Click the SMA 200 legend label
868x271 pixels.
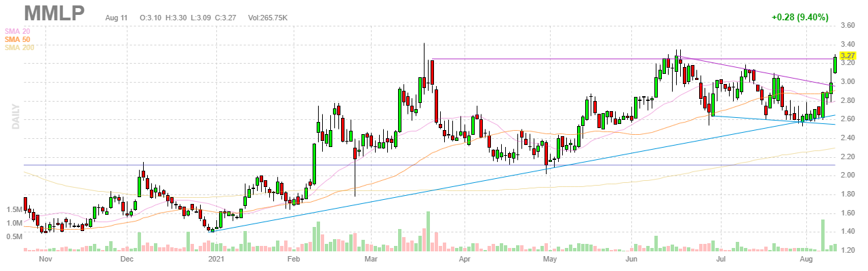(18, 47)
